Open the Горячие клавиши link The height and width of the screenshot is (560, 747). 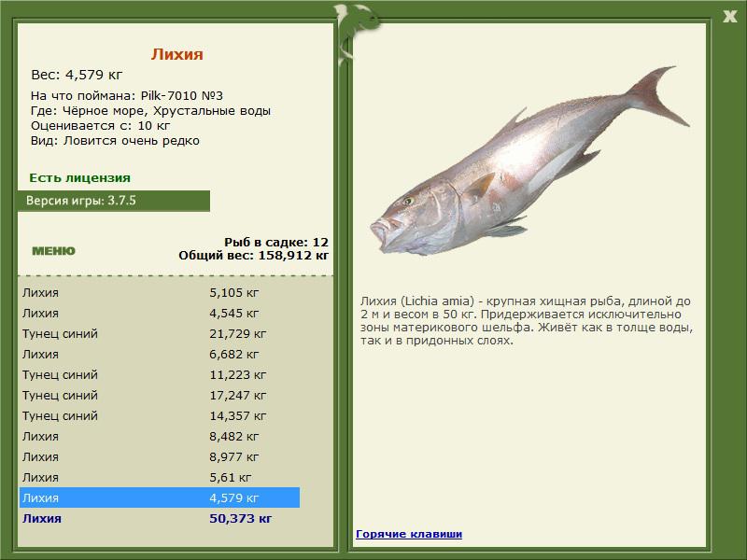[x=409, y=534]
